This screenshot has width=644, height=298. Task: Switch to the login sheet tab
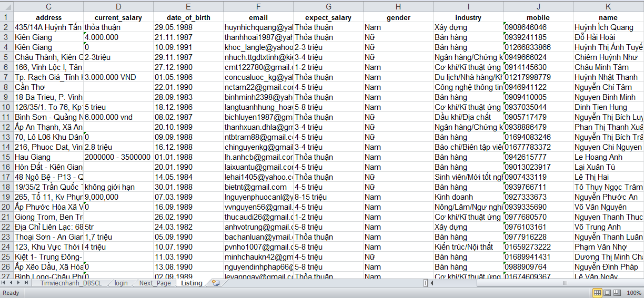121,283
